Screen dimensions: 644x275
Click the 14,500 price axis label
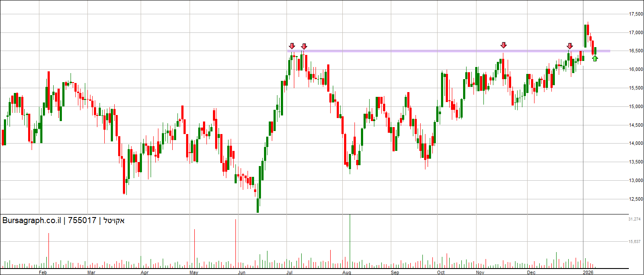[x=635, y=125]
